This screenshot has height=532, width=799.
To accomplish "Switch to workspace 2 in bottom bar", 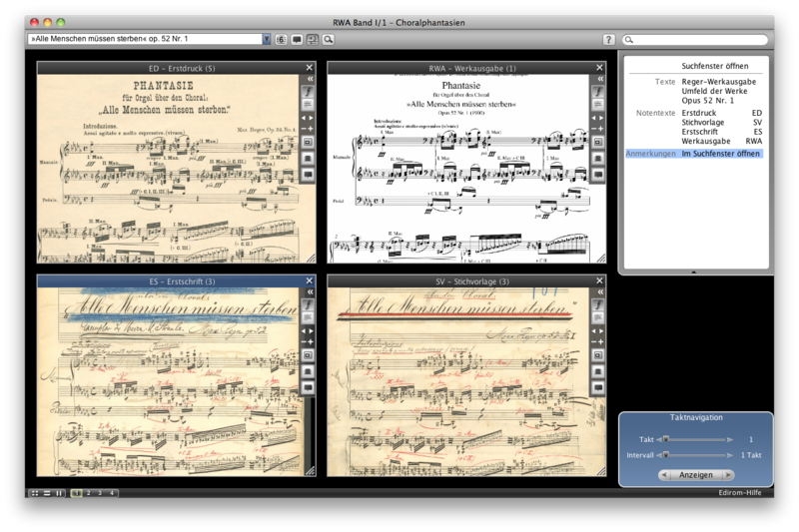I will click(88, 493).
